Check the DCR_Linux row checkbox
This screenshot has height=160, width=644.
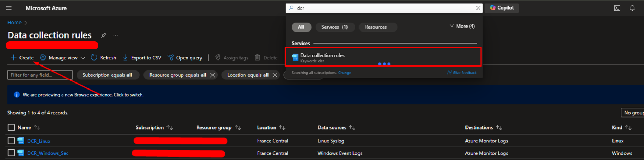pyautogui.click(x=11, y=141)
